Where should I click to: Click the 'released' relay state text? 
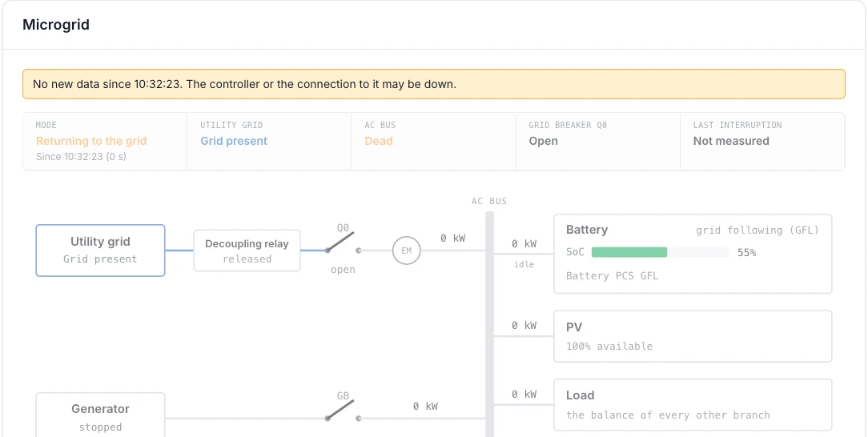click(247, 259)
